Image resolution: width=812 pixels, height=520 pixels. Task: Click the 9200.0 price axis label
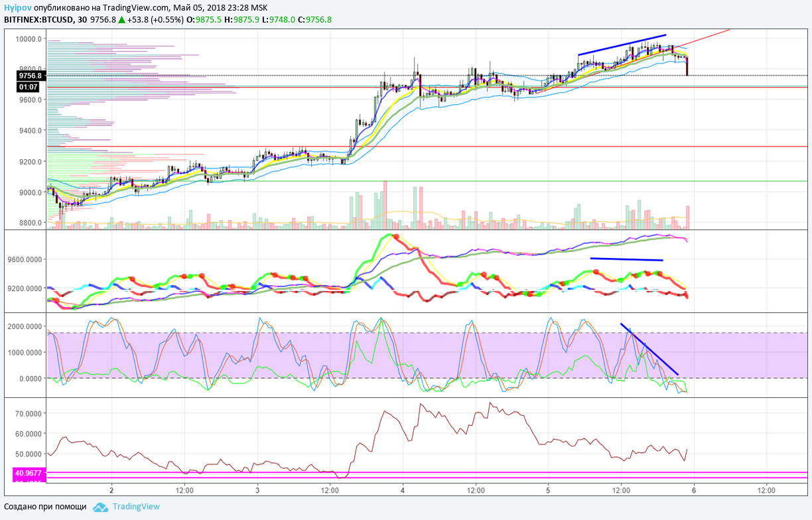click(x=31, y=161)
